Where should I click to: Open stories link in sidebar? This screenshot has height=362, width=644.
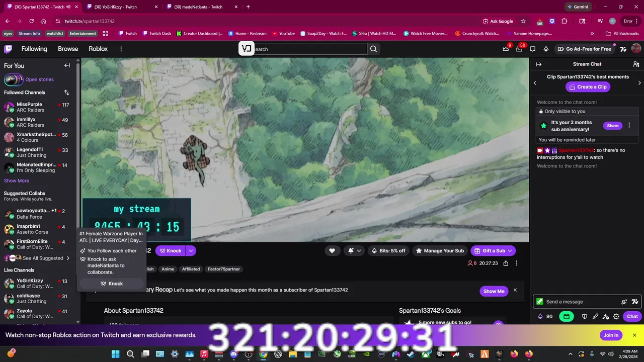(x=39, y=79)
